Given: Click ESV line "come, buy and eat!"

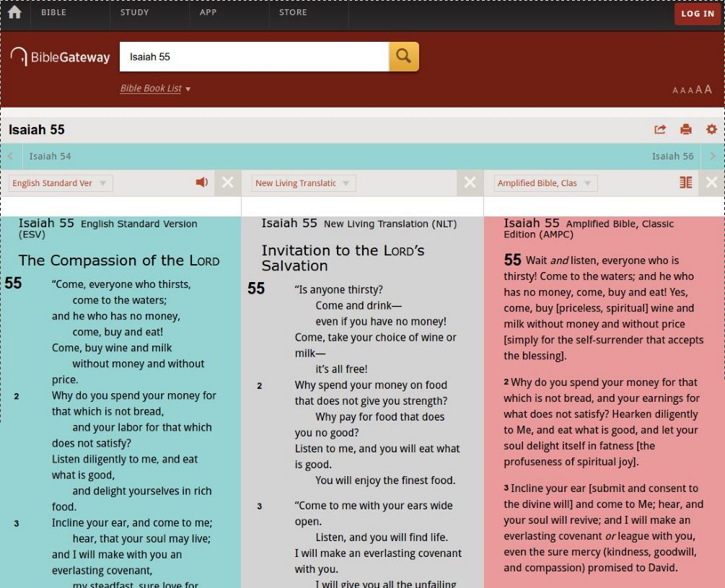Looking at the screenshot, I should pyautogui.click(x=118, y=332).
